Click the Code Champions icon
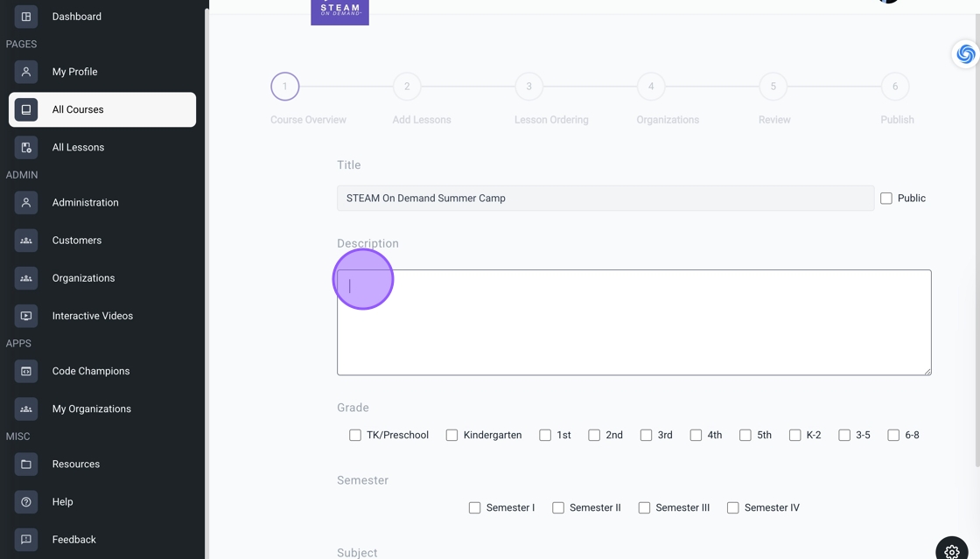 tap(26, 371)
